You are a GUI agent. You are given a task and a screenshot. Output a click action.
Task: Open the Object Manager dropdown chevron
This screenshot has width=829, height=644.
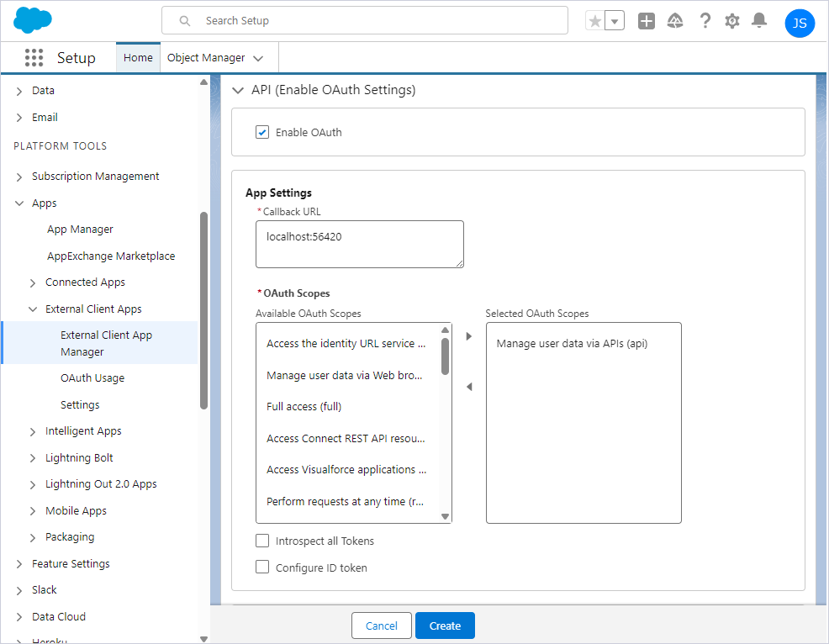(258, 58)
